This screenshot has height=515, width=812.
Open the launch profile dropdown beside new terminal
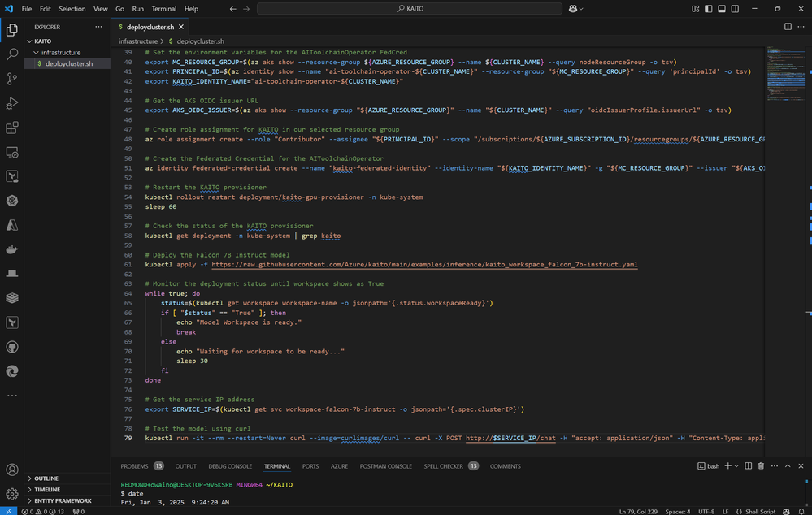736,466
